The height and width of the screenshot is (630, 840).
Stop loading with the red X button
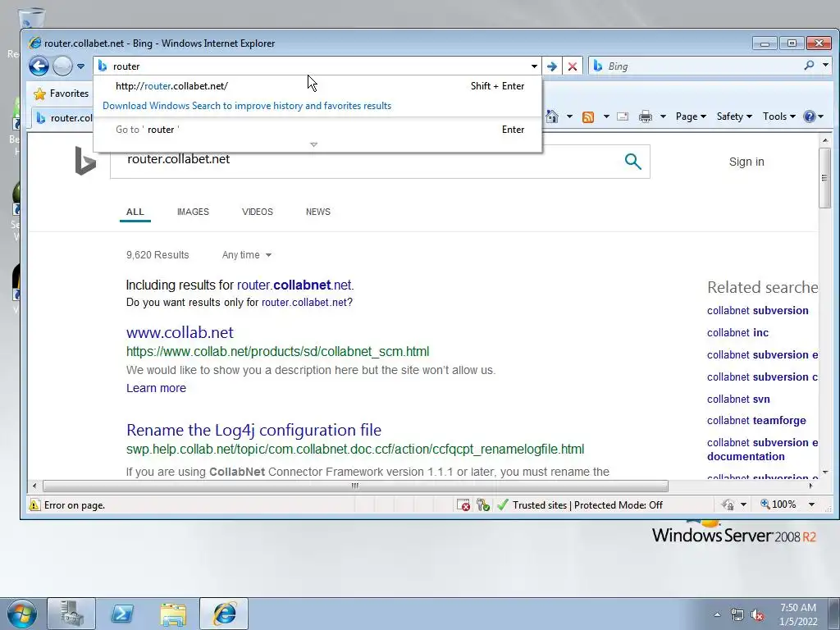pos(572,66)
